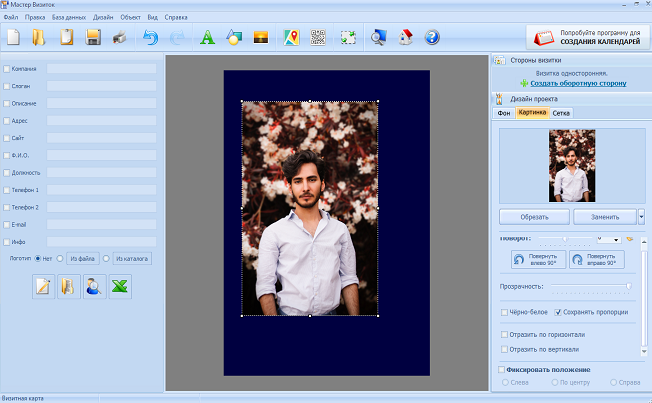Image resolution: width=652 pixels, height=403 pixels.
Task: Click the image thumbnail preview
Action: 572,166
